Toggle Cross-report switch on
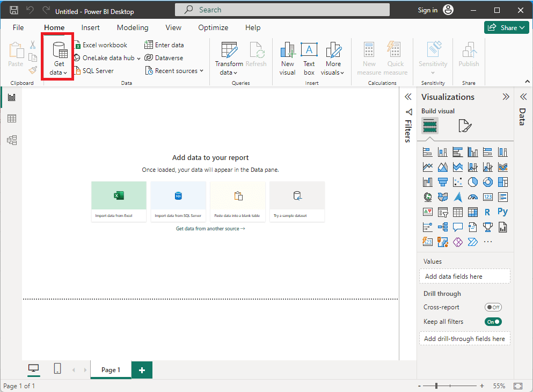 [x=493, y=307]
